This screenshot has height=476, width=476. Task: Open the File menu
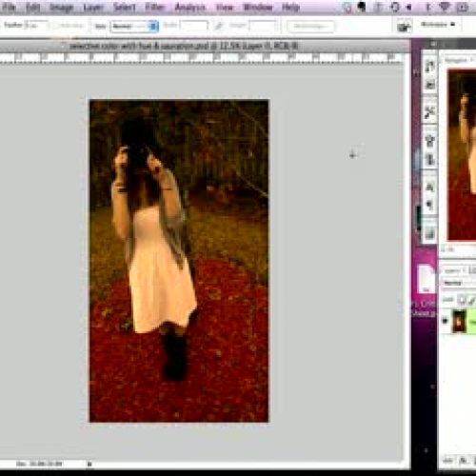point(10,7)
